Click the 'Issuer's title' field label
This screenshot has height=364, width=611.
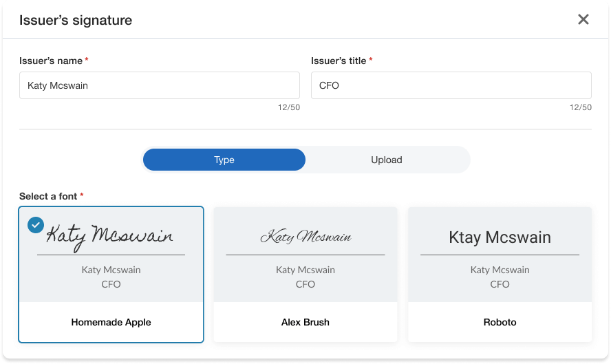point(339,61)
